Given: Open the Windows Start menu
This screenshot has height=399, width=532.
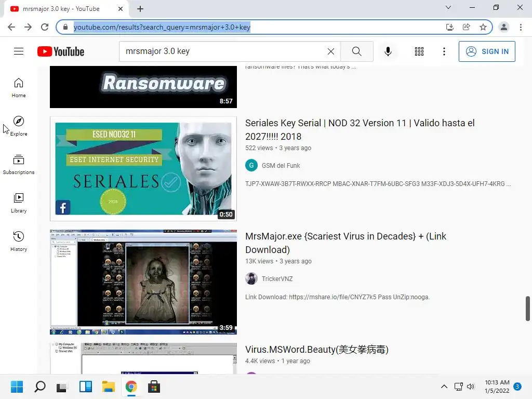Looking at the screenshot, I should (17, 387).
